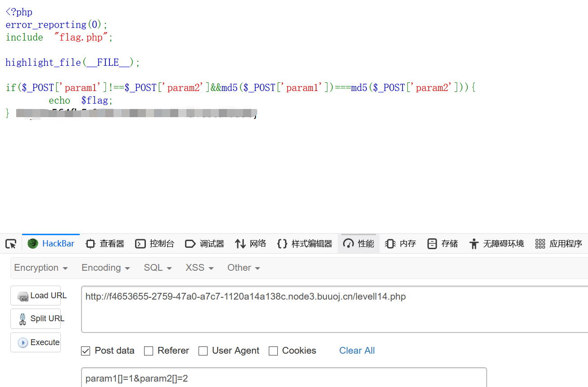588x387 pixels.
Task: Click the highlight_file(__FILE__) code line
Action: pyautogui.click(x=73, y=63)
